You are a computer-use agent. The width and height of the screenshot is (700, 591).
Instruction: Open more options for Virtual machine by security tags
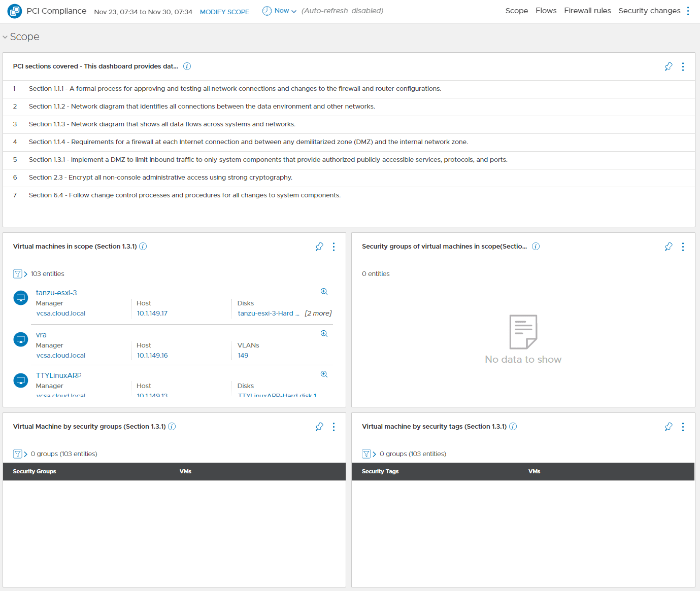click(683, 427)
